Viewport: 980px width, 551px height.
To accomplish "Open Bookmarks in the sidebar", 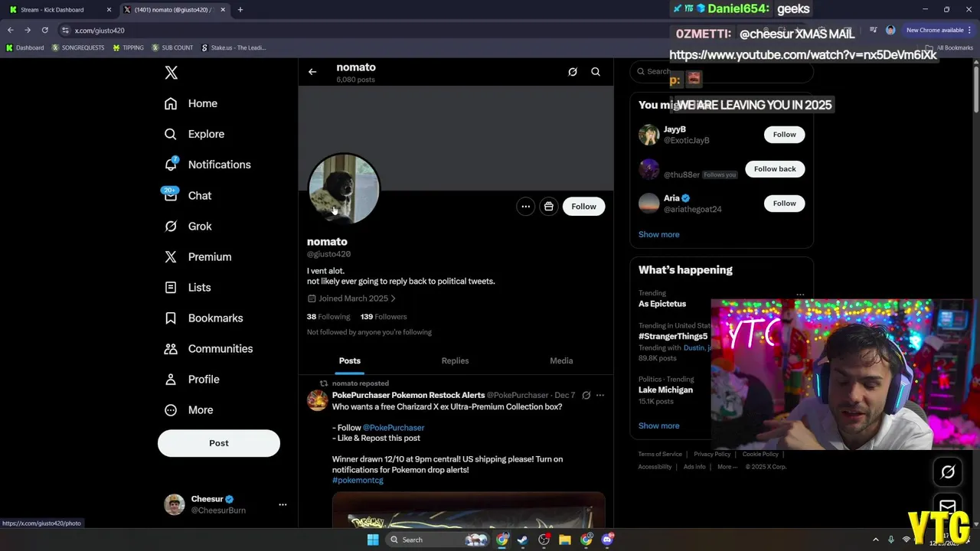I will coord(204,318).
